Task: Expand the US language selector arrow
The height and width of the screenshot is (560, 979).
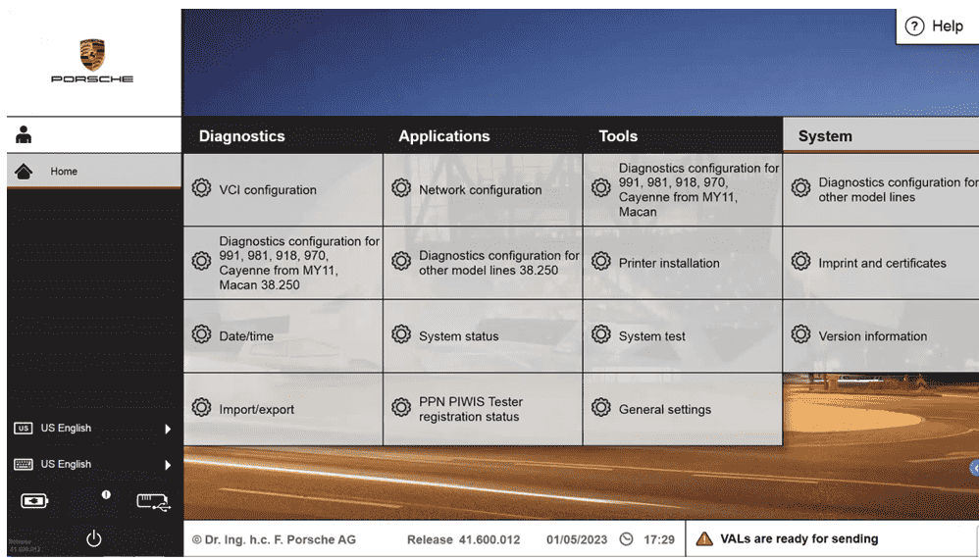Action: click(x=168, y=429)
